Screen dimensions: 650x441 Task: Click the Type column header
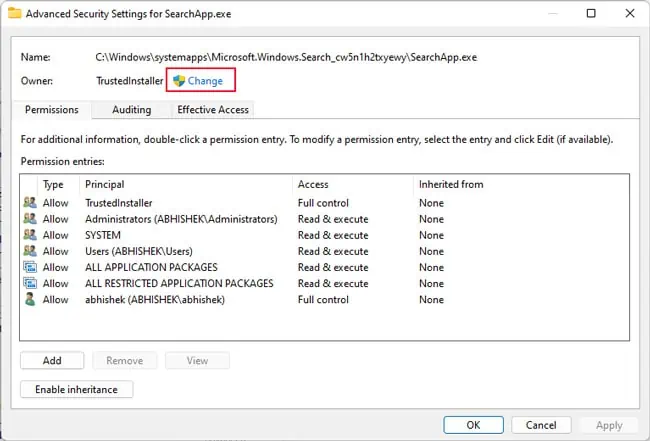click(53, 184)
